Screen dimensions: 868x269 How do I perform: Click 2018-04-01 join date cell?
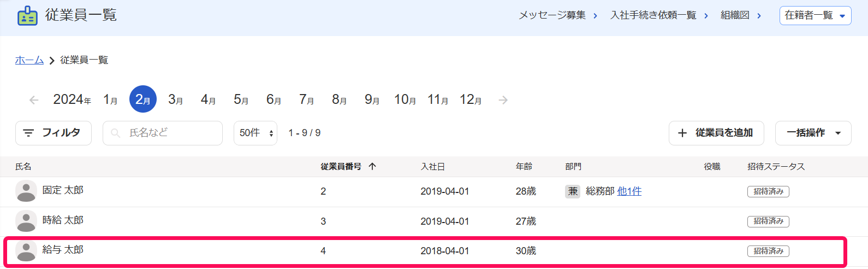pos(444,251)
